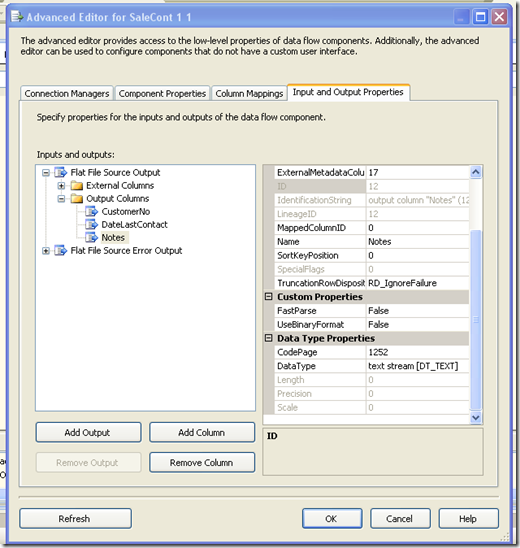Expand the Flat File Source Error Output node
520x548 pixels.
[x=46, y=251]
